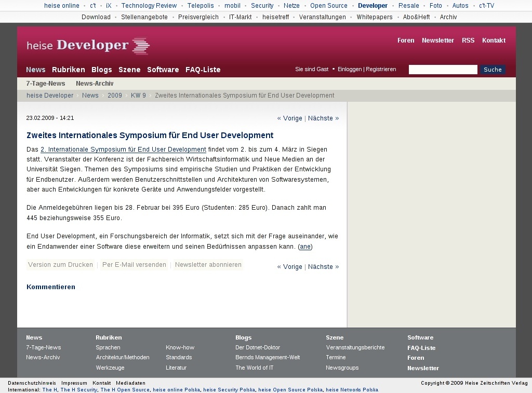The width and height of the screenshot is (532, 393).
Task: Click Foren in the header
Action: tap(406, 40)
